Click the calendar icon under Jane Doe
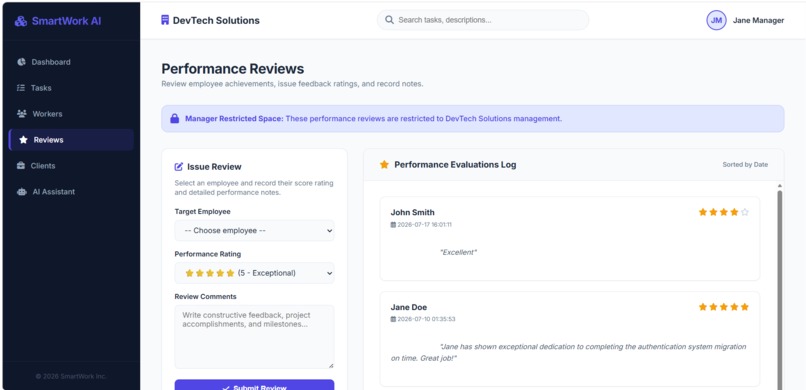The width and height of the screenshot is (806, 390). coord(393,319)
